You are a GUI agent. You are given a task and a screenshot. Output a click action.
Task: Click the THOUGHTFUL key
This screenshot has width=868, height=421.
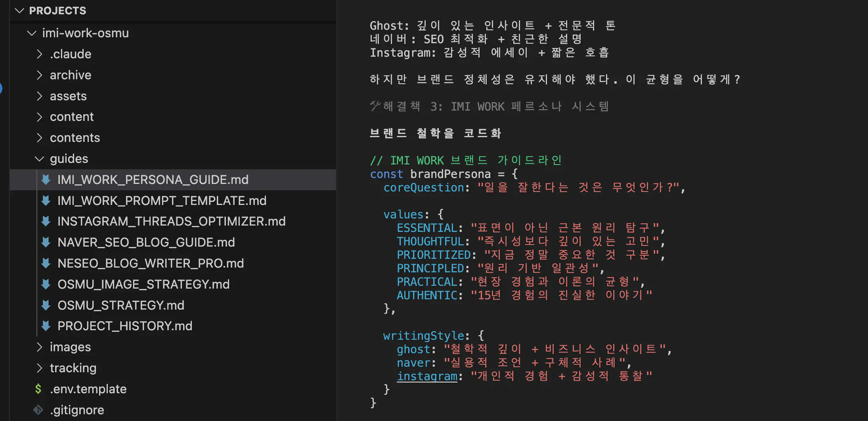tap(430, 241)
